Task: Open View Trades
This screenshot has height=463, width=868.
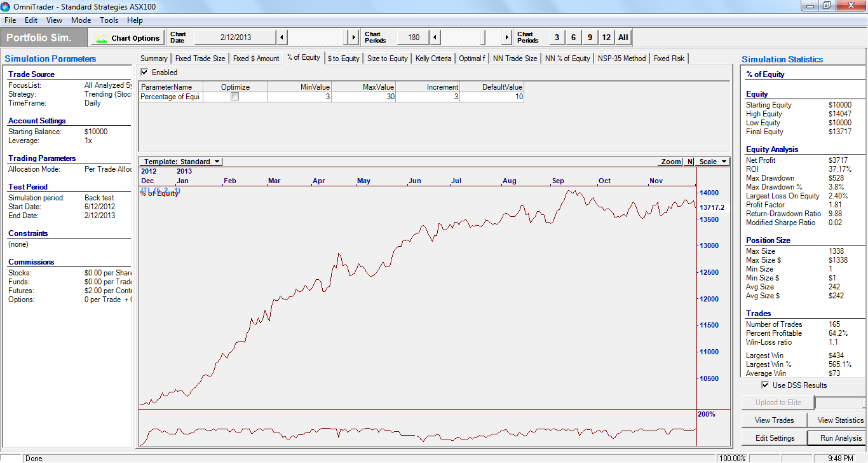Action: [x=774, y=420]
